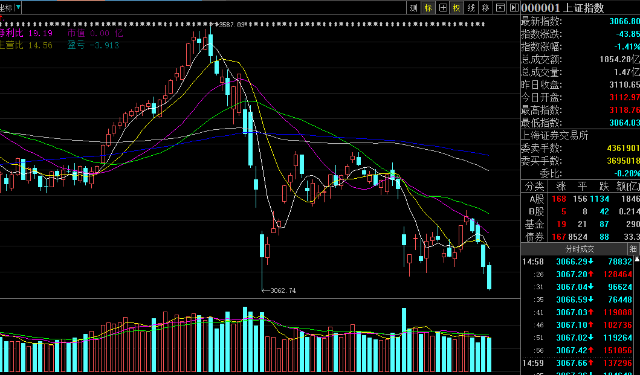Click the window-panel toolbar icon
Screen dimensions: 640x375
click(500, 7)
